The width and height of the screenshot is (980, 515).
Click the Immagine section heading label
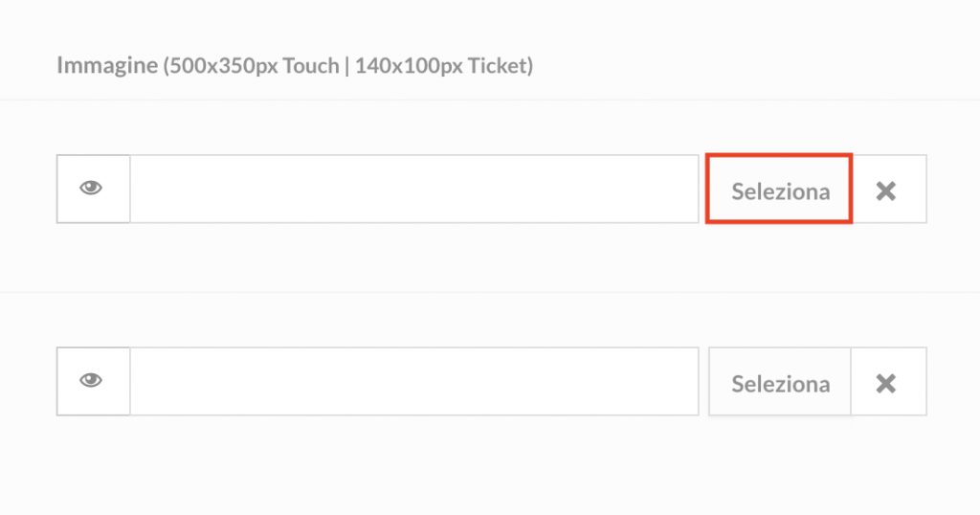coord(295,66)
